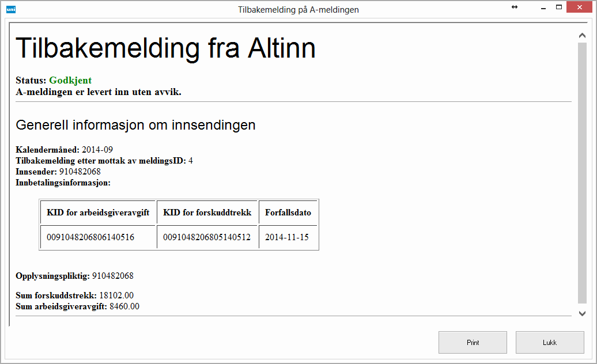
Task: Click the Forfallsdato column header
Action: click(x=288, y=213)
